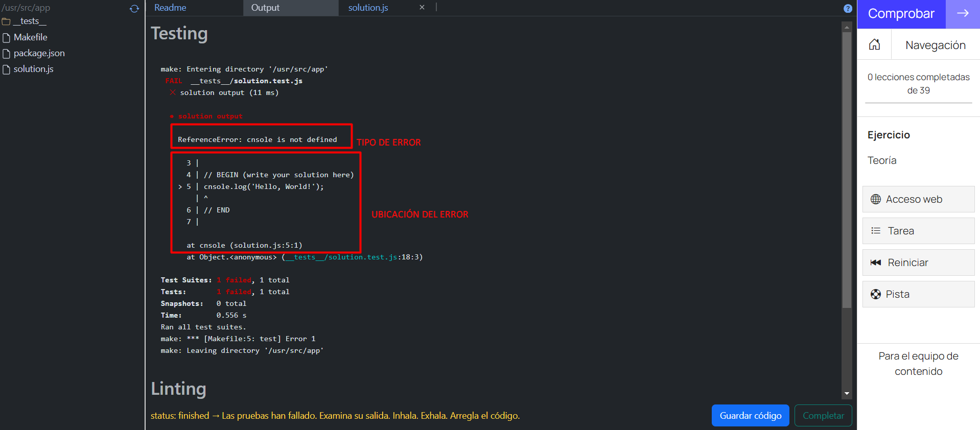This screenshot has width=980, height=430.
Task: Click the Guardar código button
Action: 750,416
